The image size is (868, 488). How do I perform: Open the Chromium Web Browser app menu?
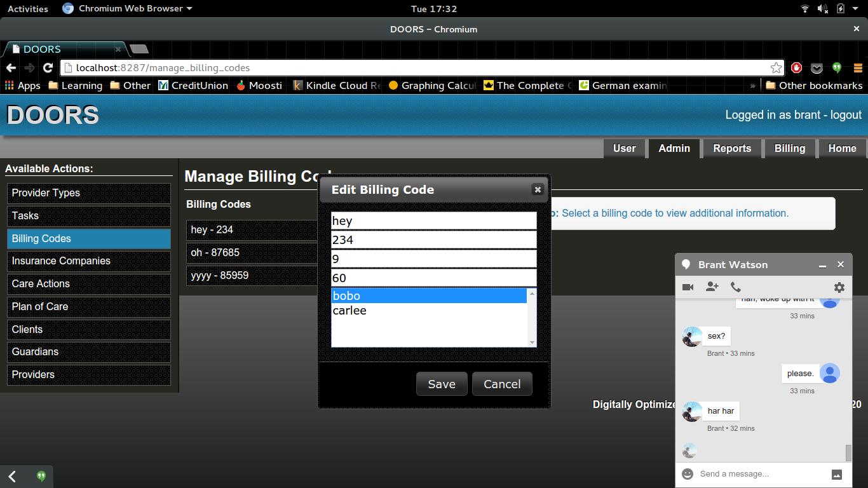[128, 9]
